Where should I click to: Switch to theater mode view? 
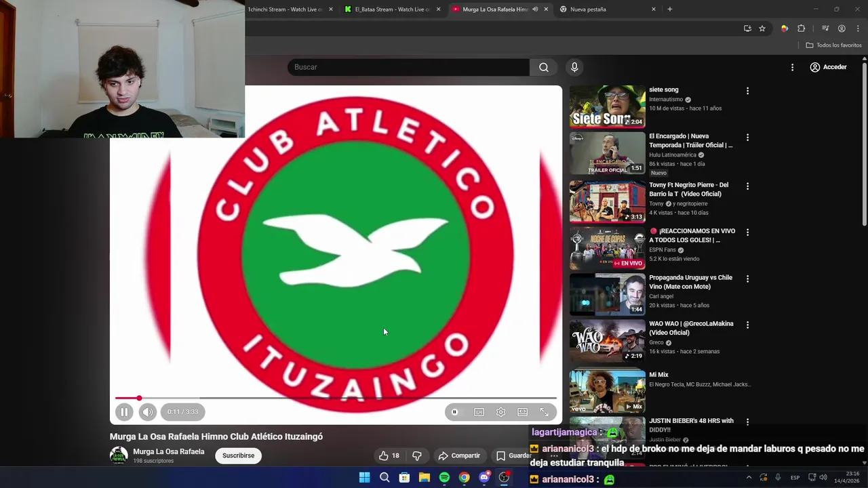[522, 412]
